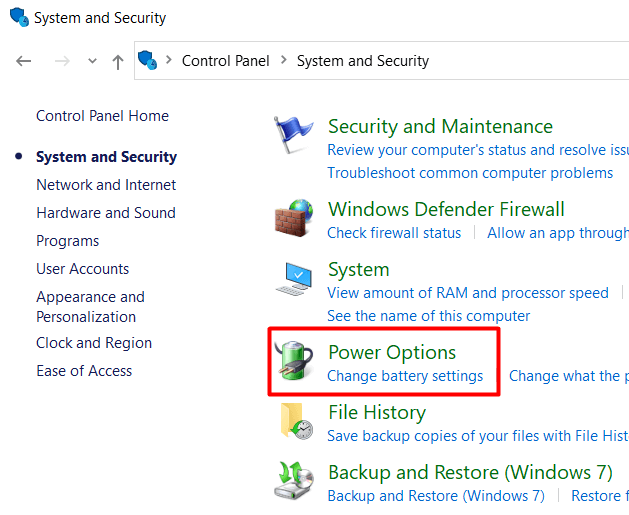Open View amount of RAM link
Image resolution: width=629 pixels, height=515 pixels.
click(x=468, y=293)
